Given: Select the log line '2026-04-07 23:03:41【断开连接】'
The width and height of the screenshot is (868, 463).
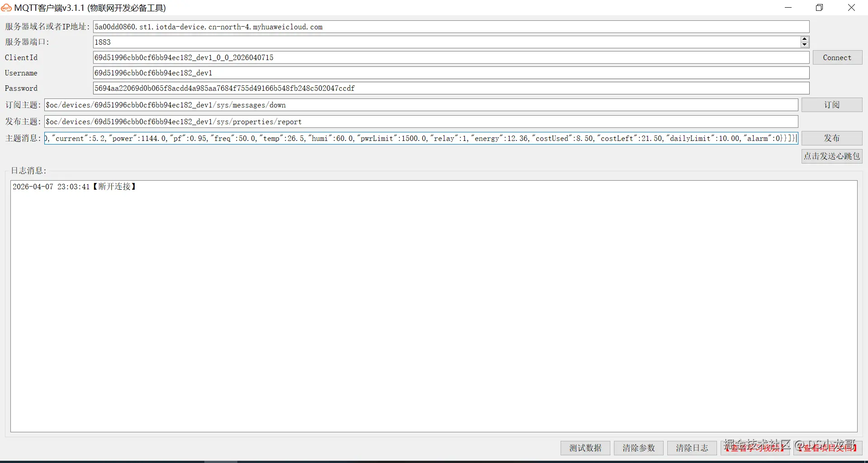Looking at the screenshot, I should 75,187.
